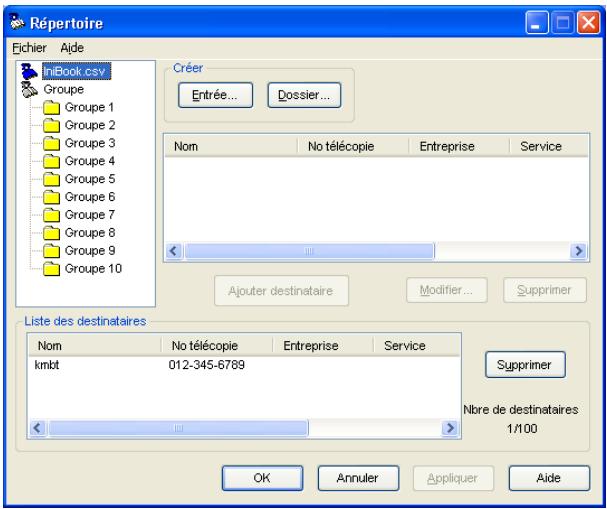Select the kmbt recipient entry

pos(47,365)
